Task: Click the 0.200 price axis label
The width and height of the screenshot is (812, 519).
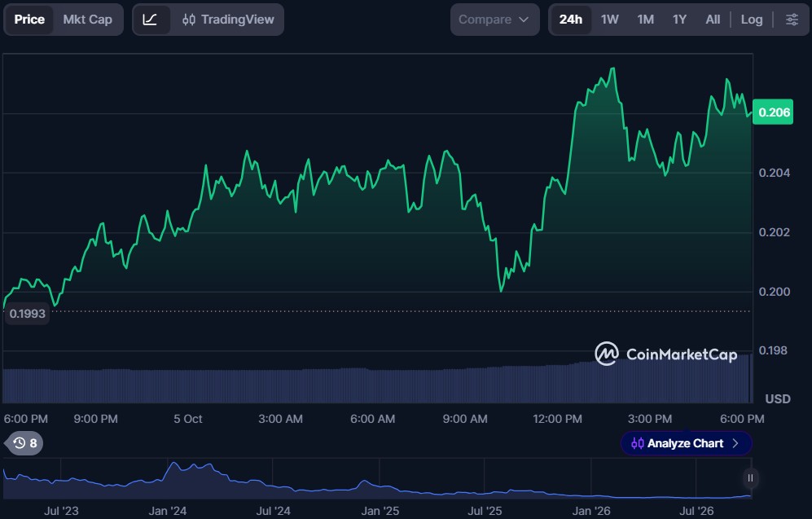Action: pyautogui.click(x=775, y=292)
